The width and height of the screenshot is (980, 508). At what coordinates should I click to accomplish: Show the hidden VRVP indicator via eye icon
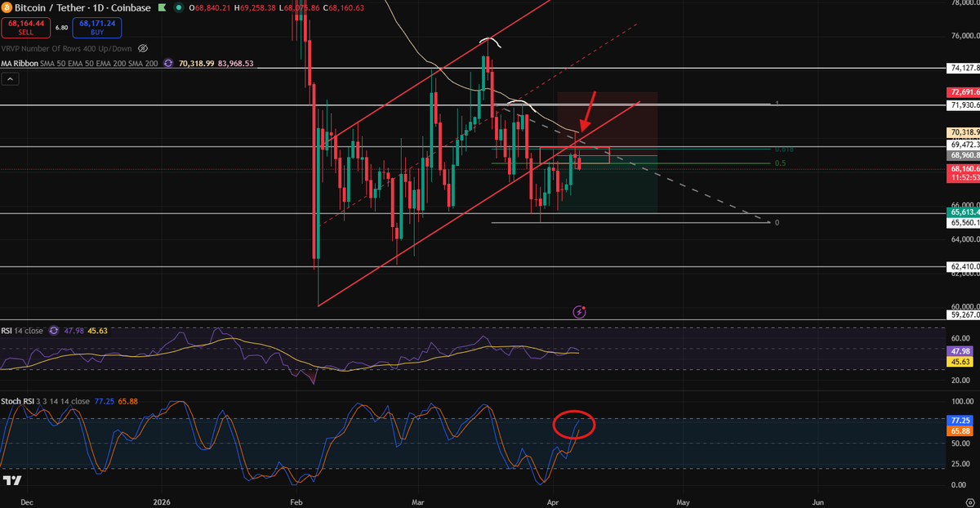pos(143,49)
